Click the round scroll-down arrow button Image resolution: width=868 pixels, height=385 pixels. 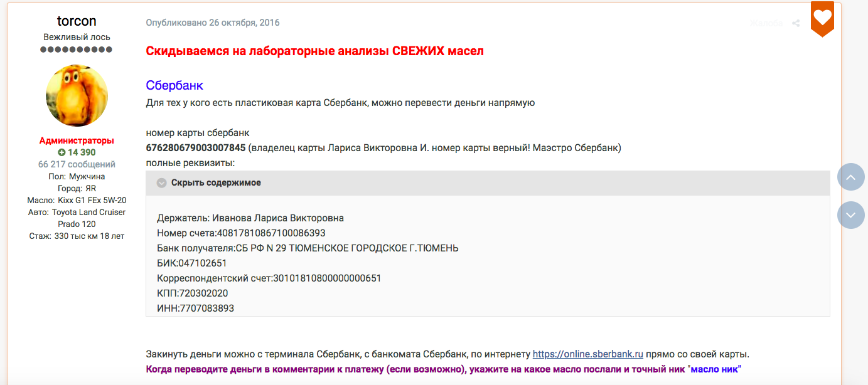(851, 215)
